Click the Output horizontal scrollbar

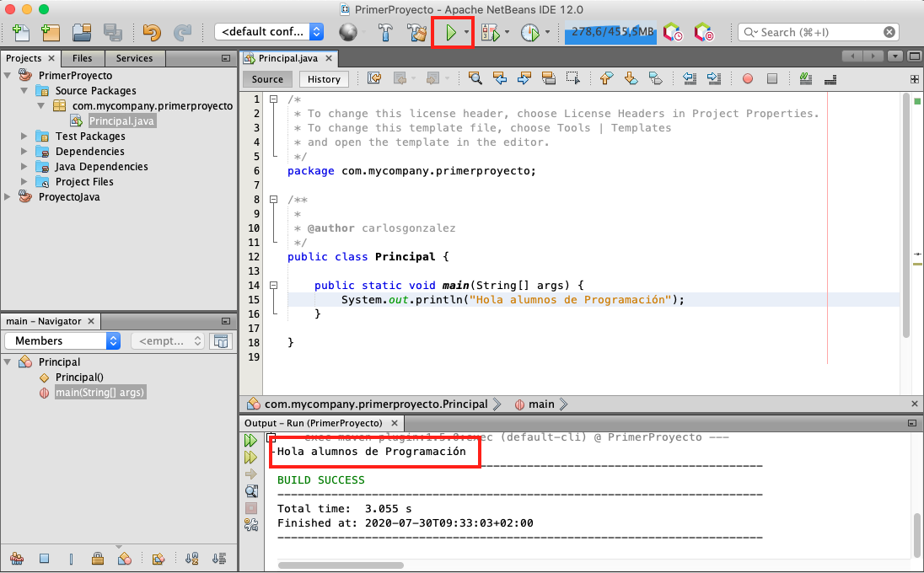(341, 565)
